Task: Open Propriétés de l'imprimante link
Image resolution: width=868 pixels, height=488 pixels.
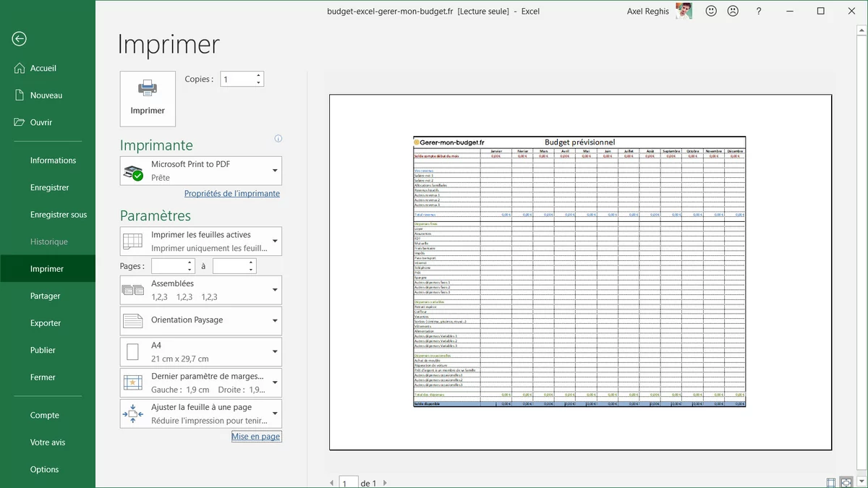Action: point(232,194)
